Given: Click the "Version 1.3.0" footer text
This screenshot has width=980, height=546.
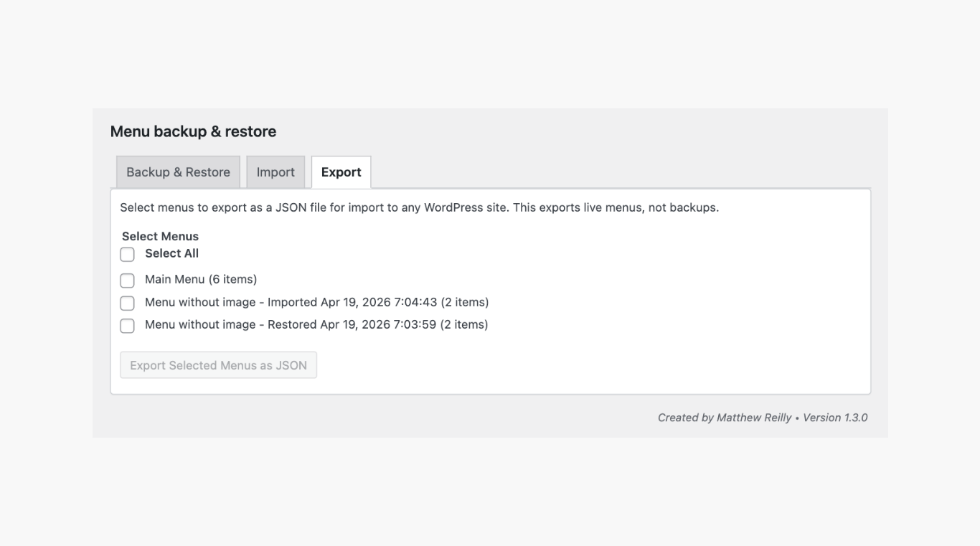Looking at the screenshot, I should 835,418.
